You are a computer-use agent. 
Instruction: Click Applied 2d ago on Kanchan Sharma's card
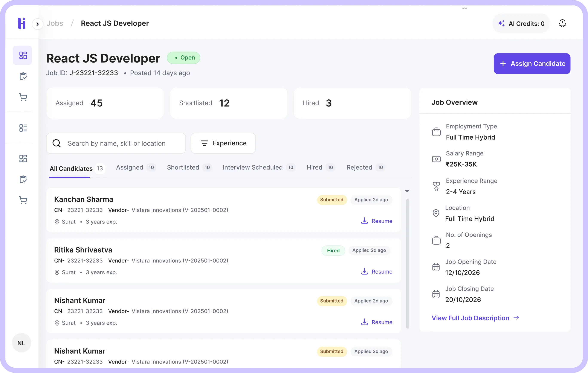click(x=371, y=200)
